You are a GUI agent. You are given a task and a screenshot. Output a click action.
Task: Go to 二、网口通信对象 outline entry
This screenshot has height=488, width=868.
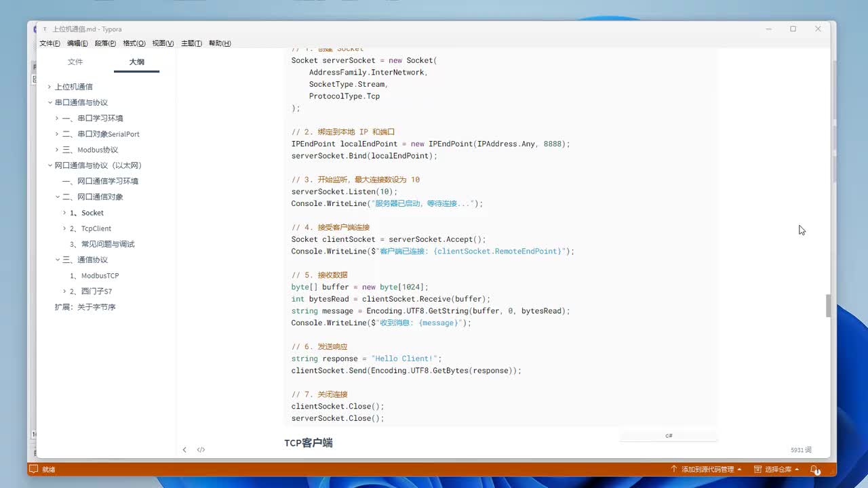pyautogui.click(x=93, y=197)
